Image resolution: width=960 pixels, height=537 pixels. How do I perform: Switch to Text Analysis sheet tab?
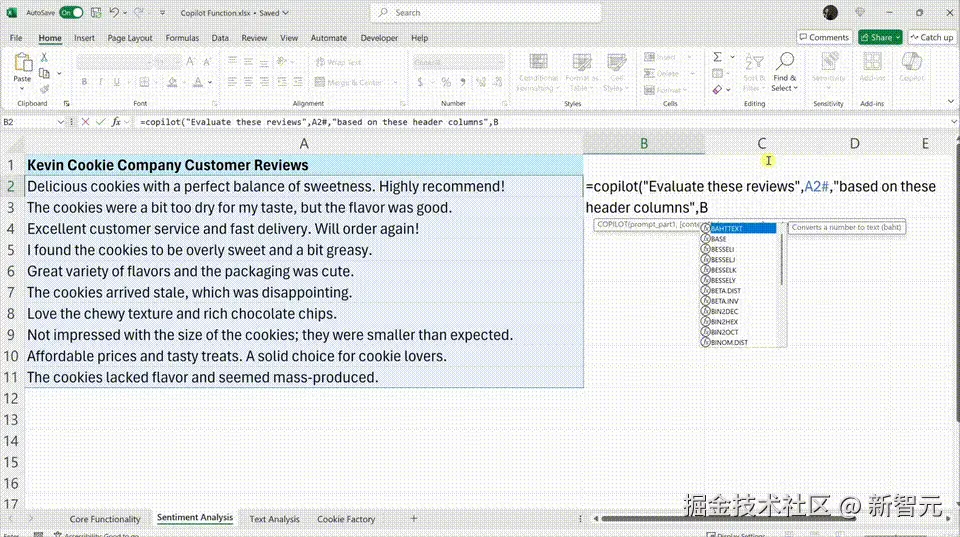coord(274,519)
